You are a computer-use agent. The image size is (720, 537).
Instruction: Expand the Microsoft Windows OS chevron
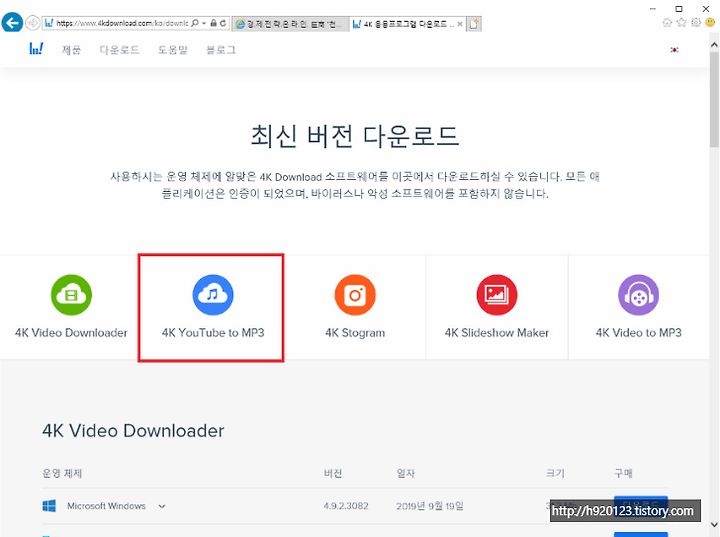point(162,506)
